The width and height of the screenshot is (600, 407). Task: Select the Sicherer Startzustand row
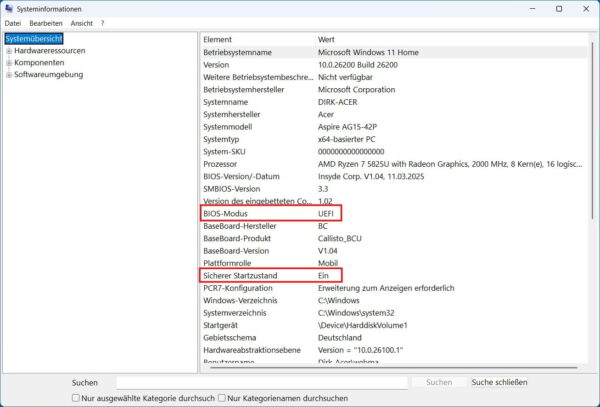click(x=394, y=276)
